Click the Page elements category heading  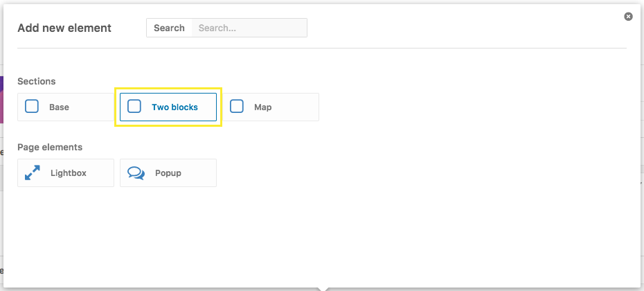coord(50,147)
